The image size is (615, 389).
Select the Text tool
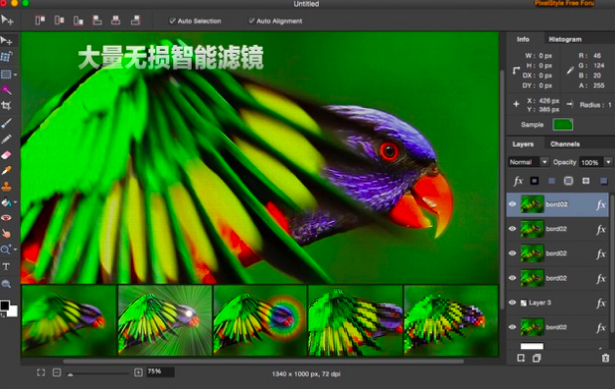point(6,267)
